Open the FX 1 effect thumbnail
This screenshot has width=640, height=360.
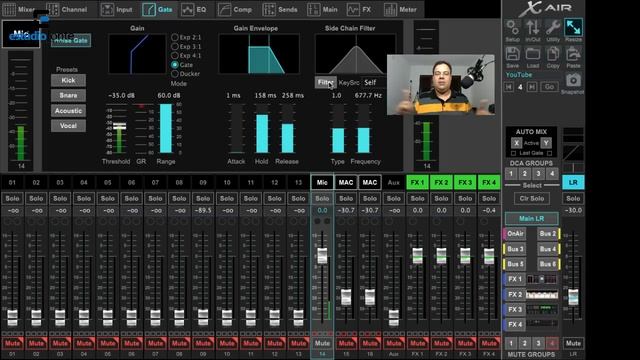(x=542, y=279)
